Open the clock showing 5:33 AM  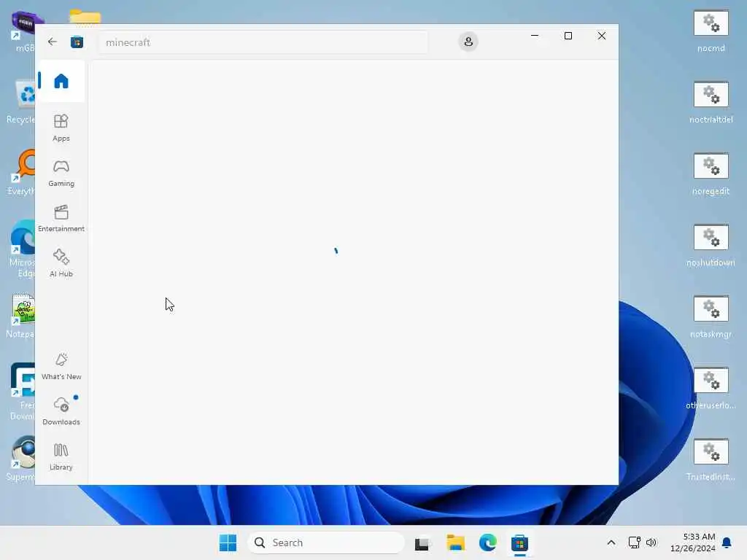693,542
